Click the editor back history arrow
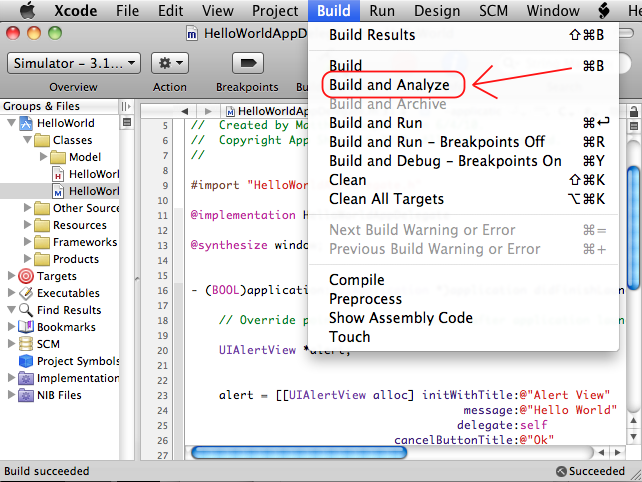The width and height of the screenshot is (642, 482). point(185,111)
